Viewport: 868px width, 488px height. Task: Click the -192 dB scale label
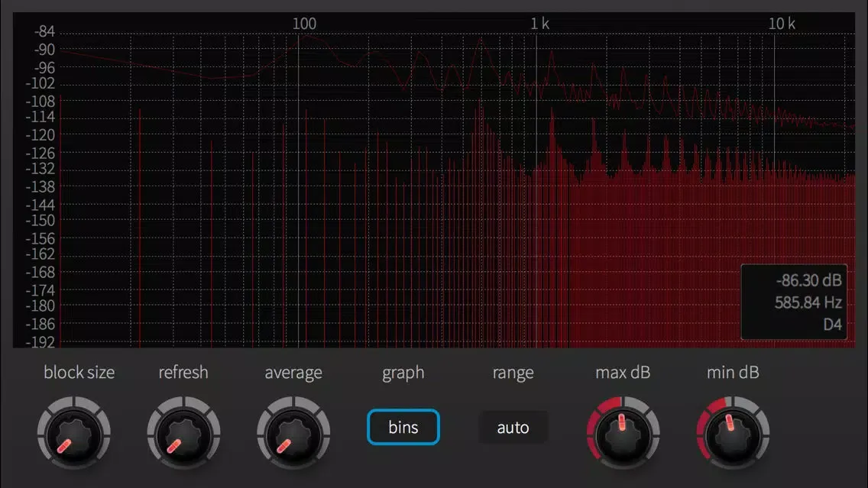[40, 342]
